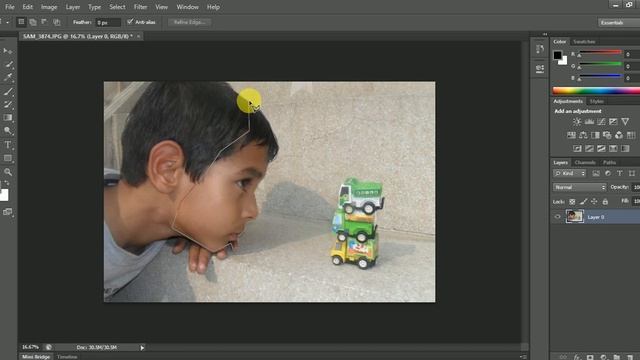Switch to the Styles tab
This screenshot has width=640, height=360.
pos(596,101)
